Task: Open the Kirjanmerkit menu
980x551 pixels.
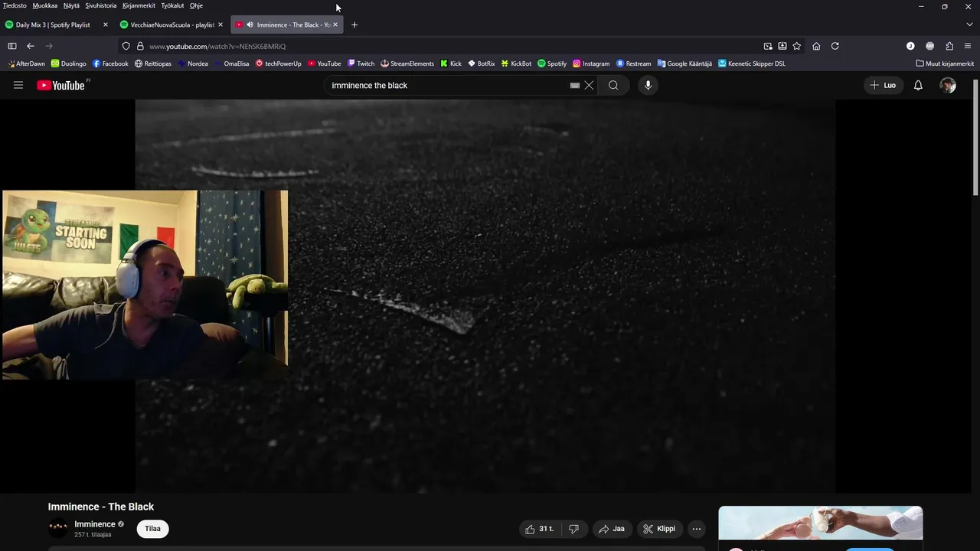Action: [139, 5]
